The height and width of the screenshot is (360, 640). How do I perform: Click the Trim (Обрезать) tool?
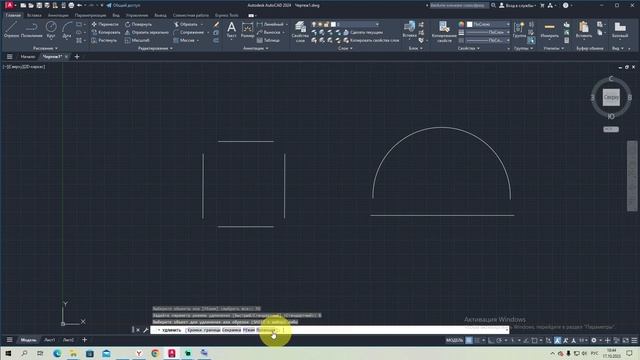[186, 24]
